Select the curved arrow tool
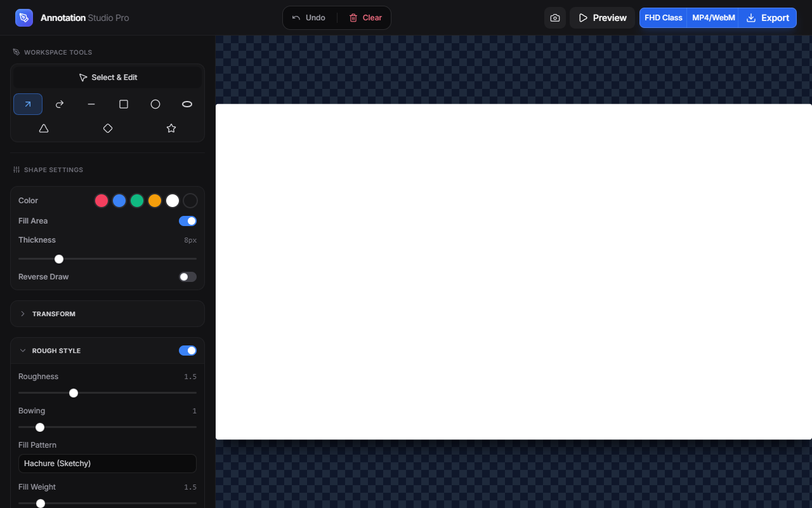The width and height of the screenshot is (812, 508). tap(60, 104)
